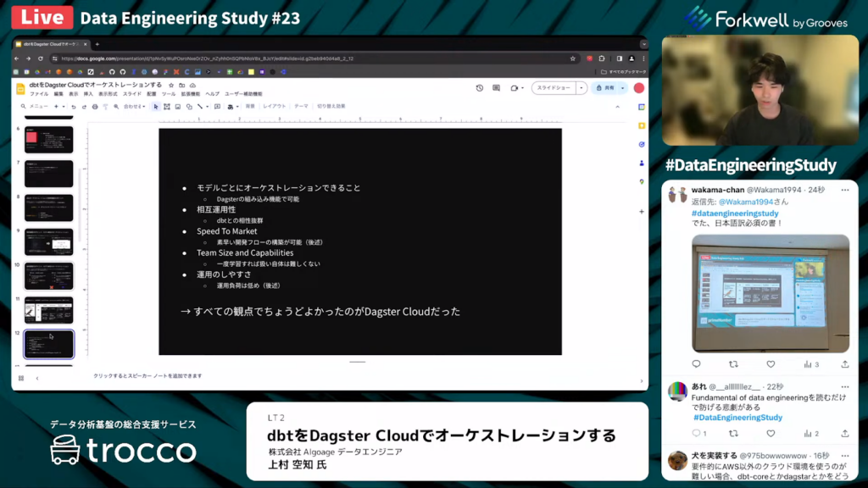This screenshot has height=488, width=868.
Task: Open version history clock icon
Action: click(x=479, y=88)
